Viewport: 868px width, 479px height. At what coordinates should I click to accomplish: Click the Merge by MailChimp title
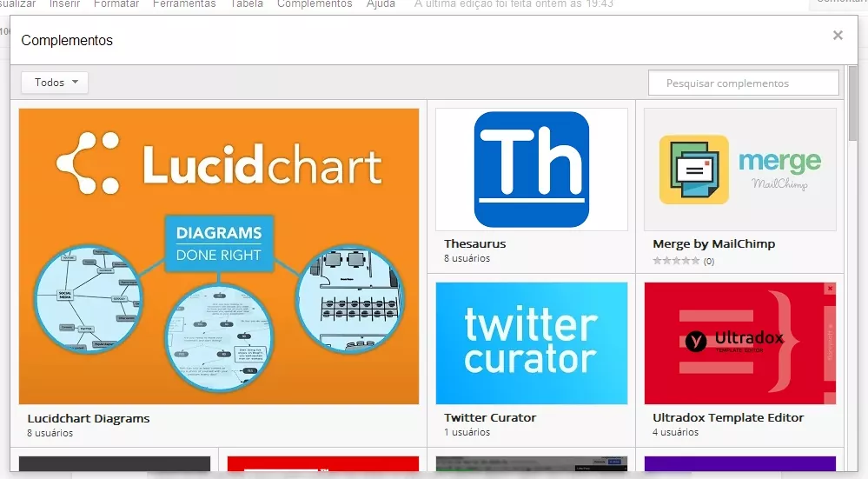tap(713, 243)
